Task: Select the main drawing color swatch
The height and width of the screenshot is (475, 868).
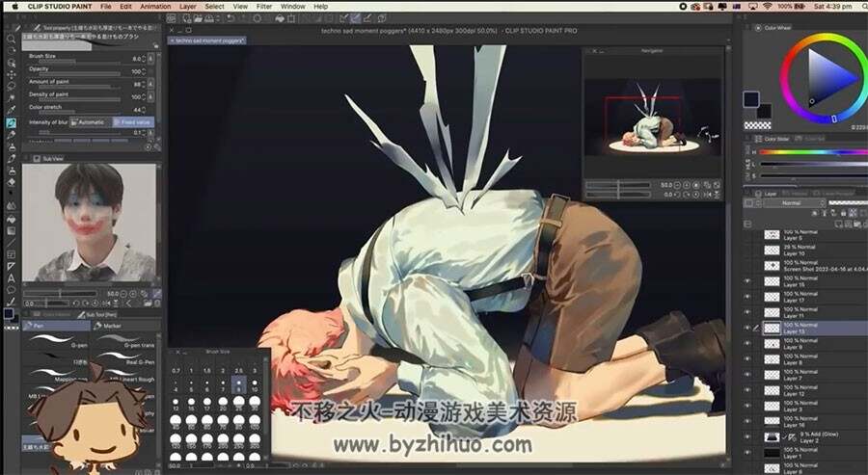Action: click(751, 99)
